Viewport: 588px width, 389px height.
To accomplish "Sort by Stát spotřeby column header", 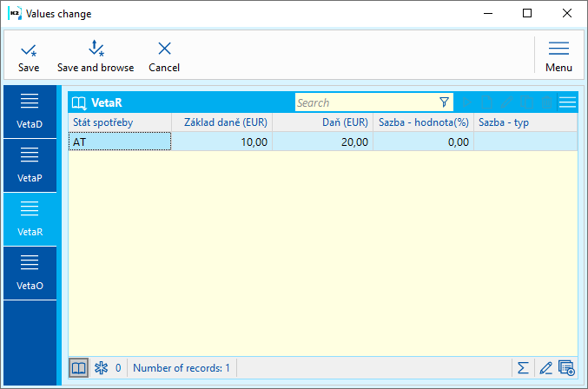I will coord(119,122).
